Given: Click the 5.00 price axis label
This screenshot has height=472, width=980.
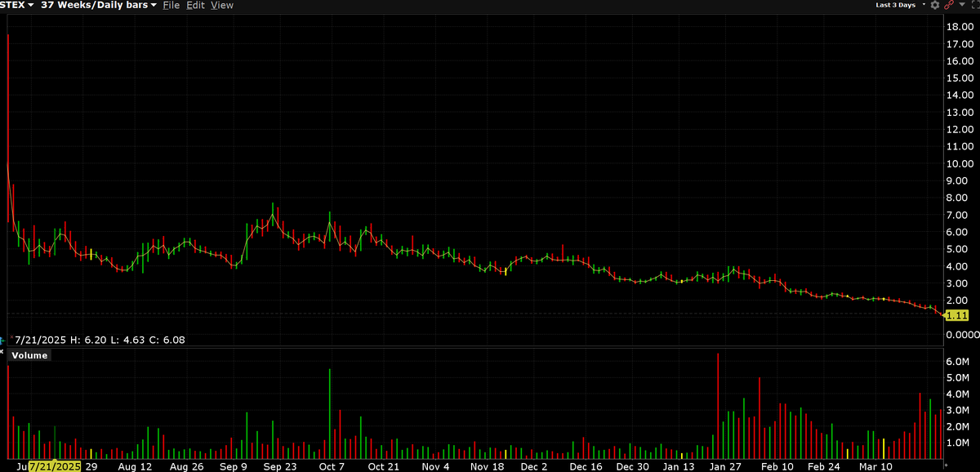Looking at the screenshot, I should tap(957, 249).
